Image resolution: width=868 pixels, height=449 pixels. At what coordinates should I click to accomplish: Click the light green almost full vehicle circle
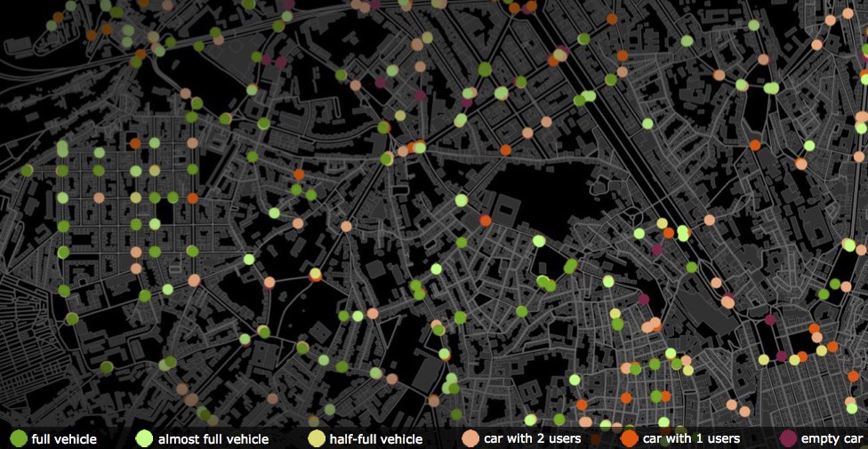point(144,438)
